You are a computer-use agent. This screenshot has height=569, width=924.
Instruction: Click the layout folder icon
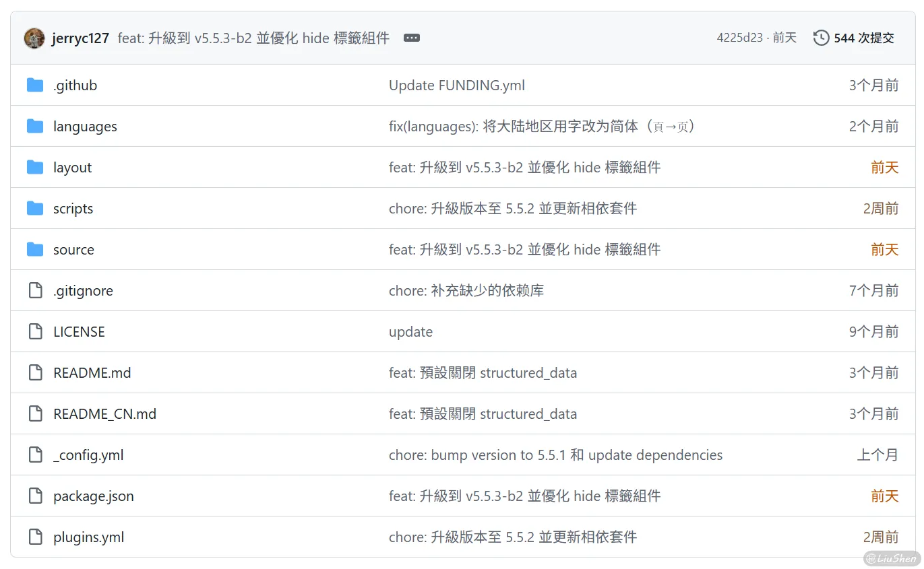coord(35,168)
